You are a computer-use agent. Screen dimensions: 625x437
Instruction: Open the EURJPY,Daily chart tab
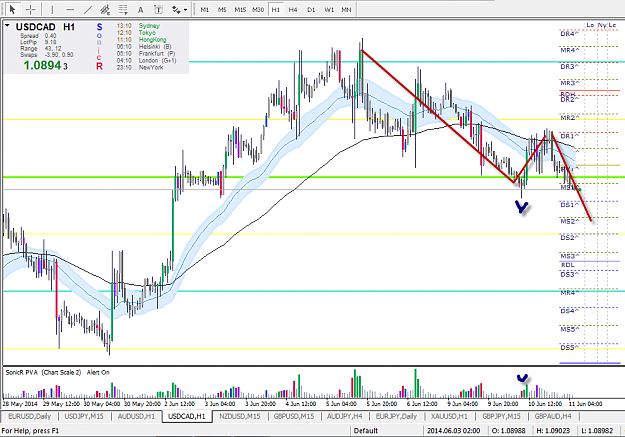(x=396, y=416)
